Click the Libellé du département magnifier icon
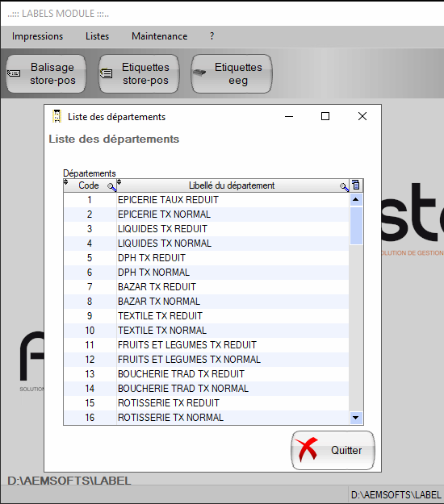 tap(344, 187)
